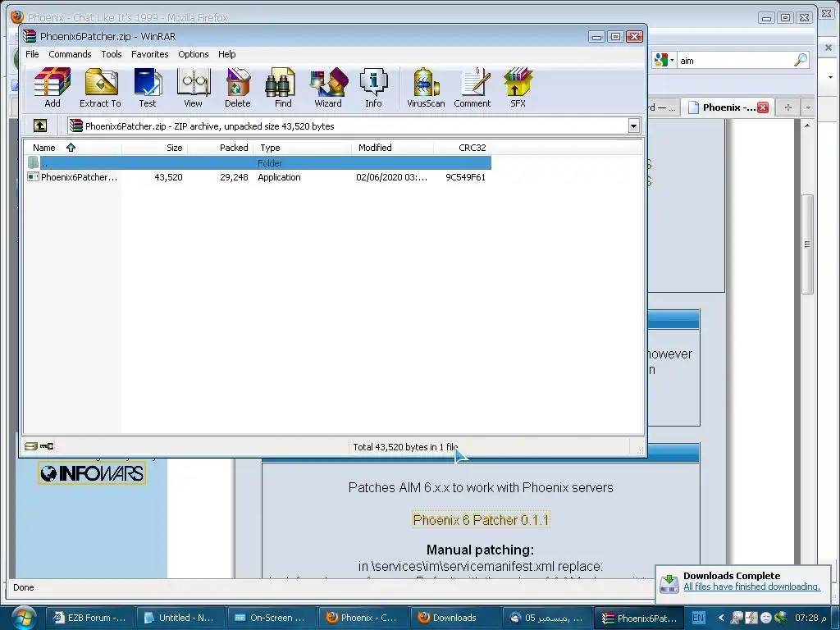Click Firefox search magnifier icon
The height and width of the screenshot is (630, 840).
click(801, 60)
